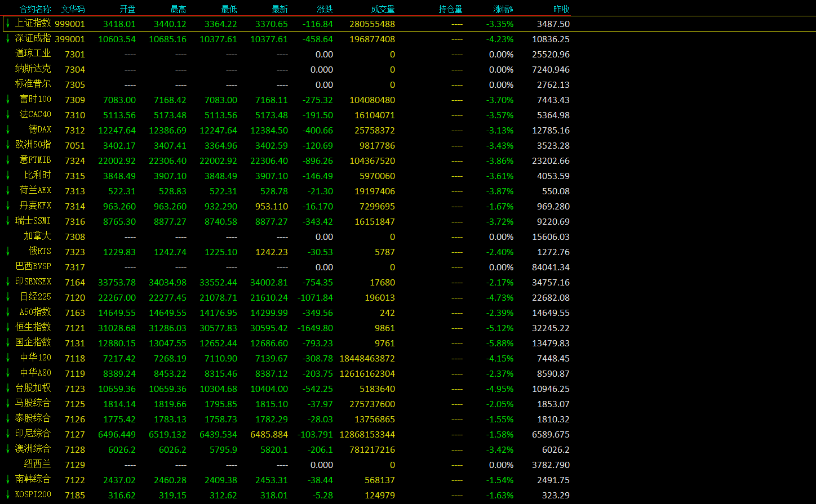The width and height of the screenshot is (816, 504).
Task: Click the down arrow next to 俄RTS
Action: (x=8, y=251)
